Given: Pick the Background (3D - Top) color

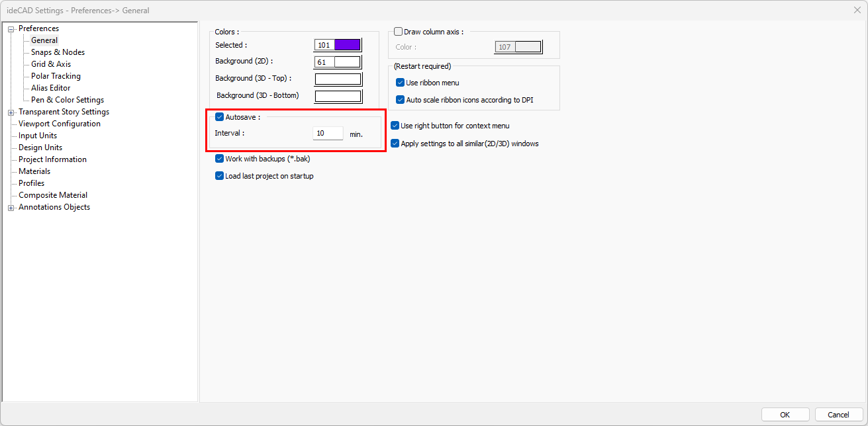Looking at the screenshot, I should click(x=338, y=79).
